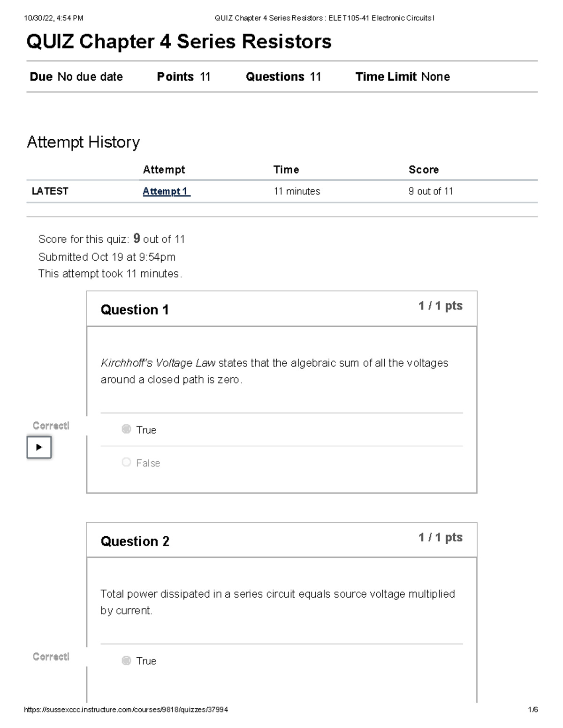The image size is (563, 728).
Task: Click the Correct! label next to Question 2
Action: click(x=51, y=657)
